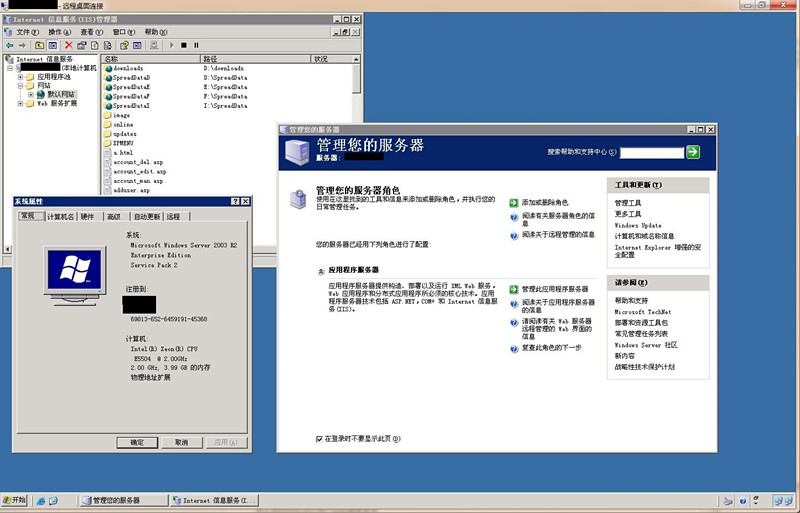Toggle the 在登录时不要显示此页 checkbox

[x=319, y=438]
